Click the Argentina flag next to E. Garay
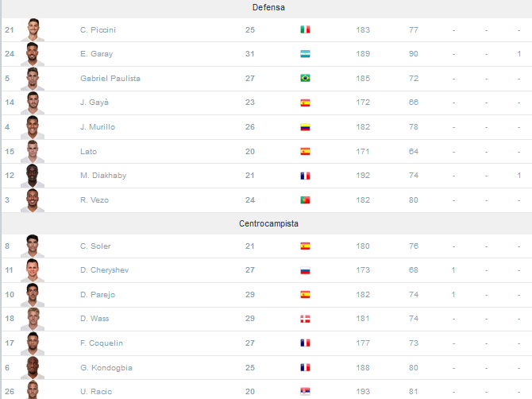The image size is (532, 399). pyautogui.click(x=305, y=54)
